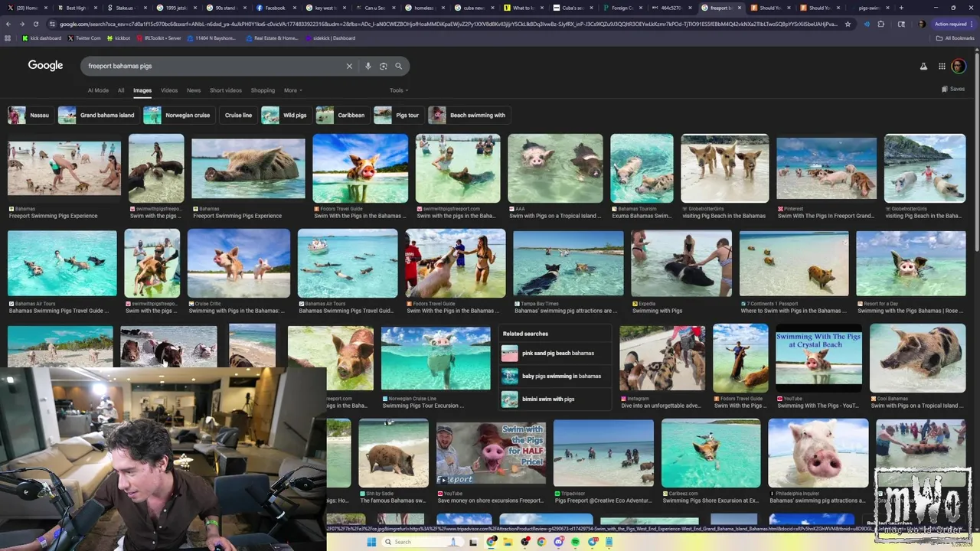980x551 pixels.
Task: Click the taskbar search box
Action: click(x=422, y=542)
